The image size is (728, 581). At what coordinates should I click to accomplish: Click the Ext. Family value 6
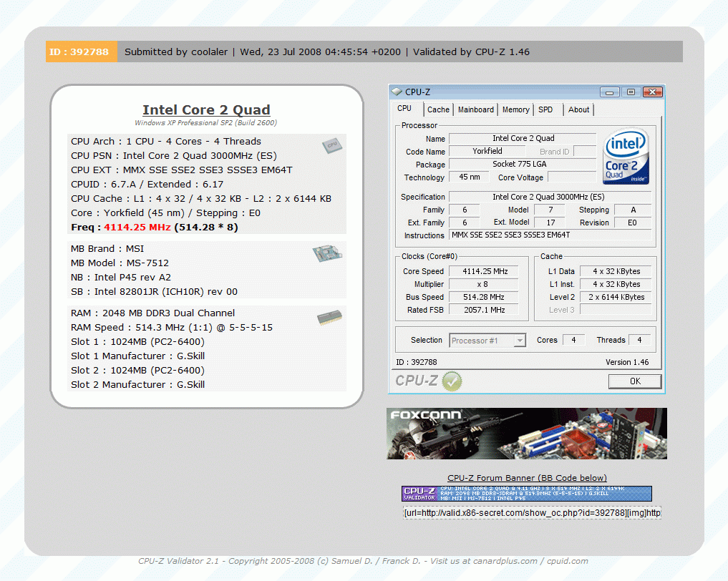tap(465, 223)
